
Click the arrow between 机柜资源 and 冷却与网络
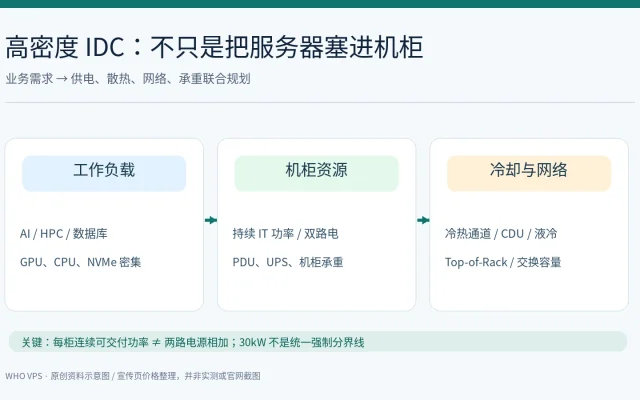point(423,220)
